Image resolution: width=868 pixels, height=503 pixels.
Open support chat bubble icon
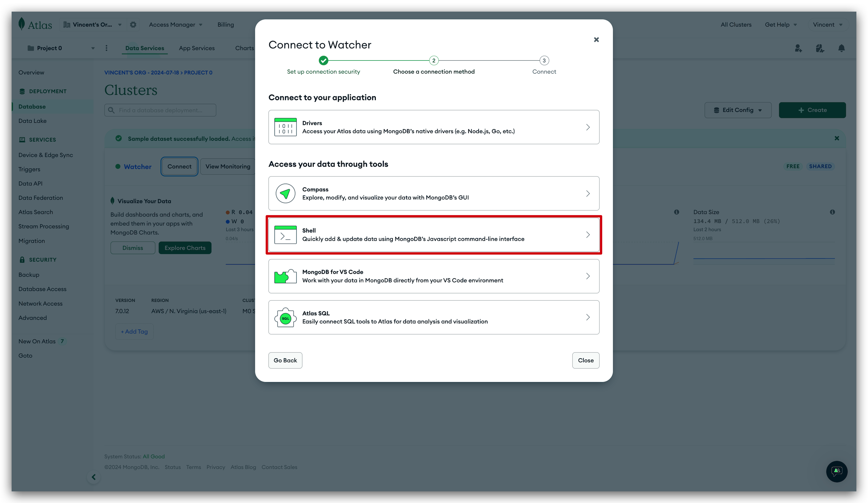coord(837,471)
